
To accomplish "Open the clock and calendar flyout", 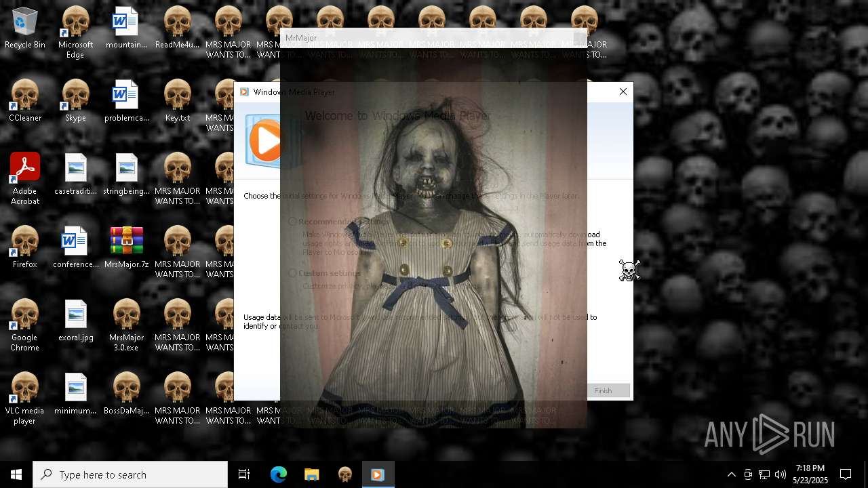I will 810,474.
